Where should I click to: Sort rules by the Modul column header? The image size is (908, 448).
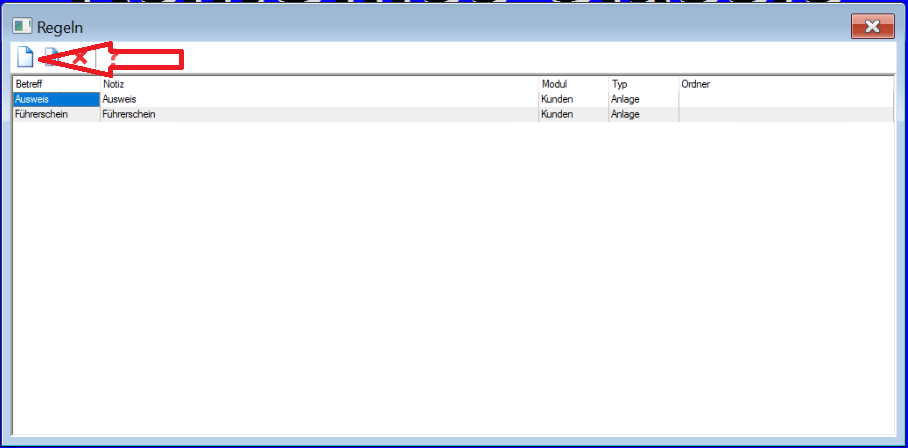[x=573, y=85]
